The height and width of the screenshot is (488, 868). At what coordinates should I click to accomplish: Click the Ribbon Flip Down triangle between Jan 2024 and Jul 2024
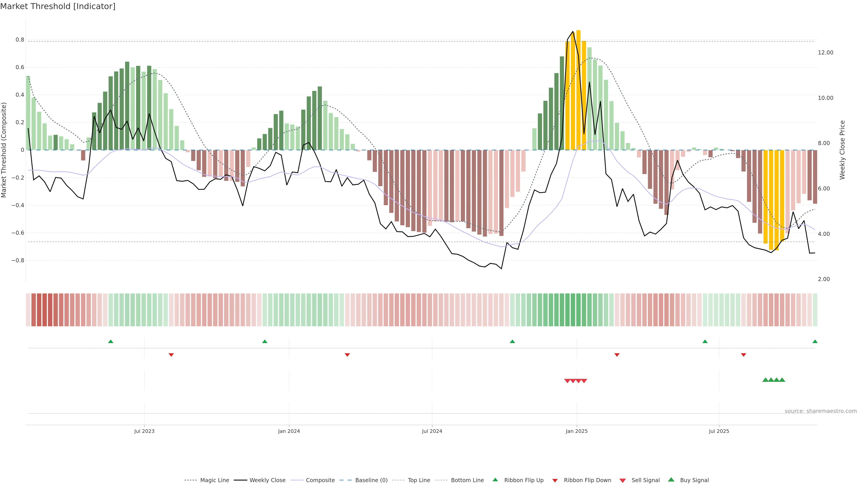[x=347, y=355]
